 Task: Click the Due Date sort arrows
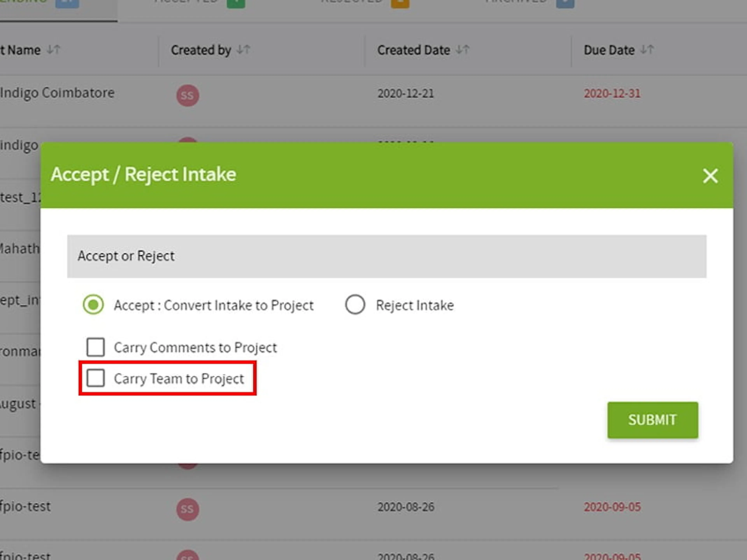point(647,50)
